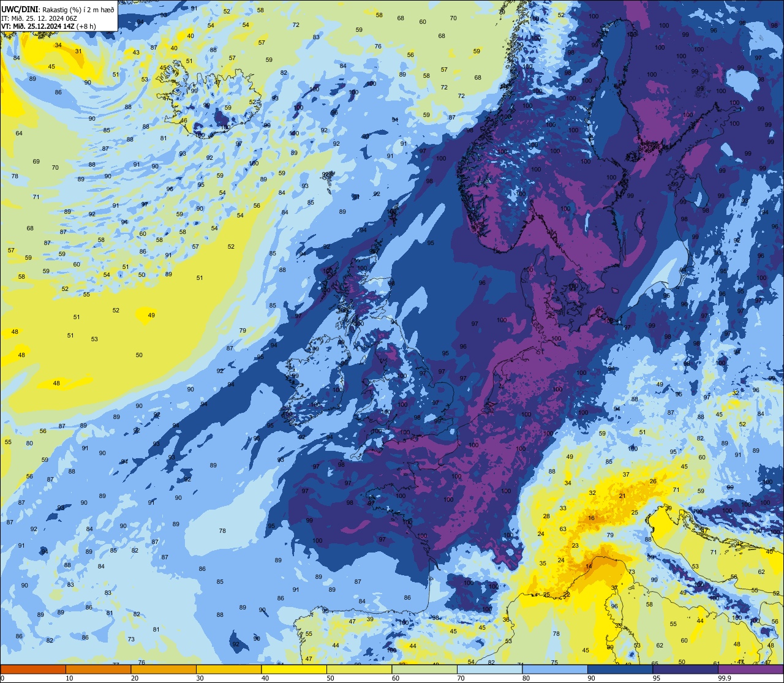Click the 30–40 gold legend swatch
This screenshot has height=683, width=784.
tap(228, 669)
